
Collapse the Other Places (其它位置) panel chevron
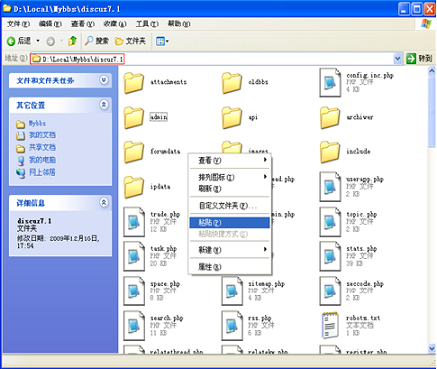[x=104, y=105]
